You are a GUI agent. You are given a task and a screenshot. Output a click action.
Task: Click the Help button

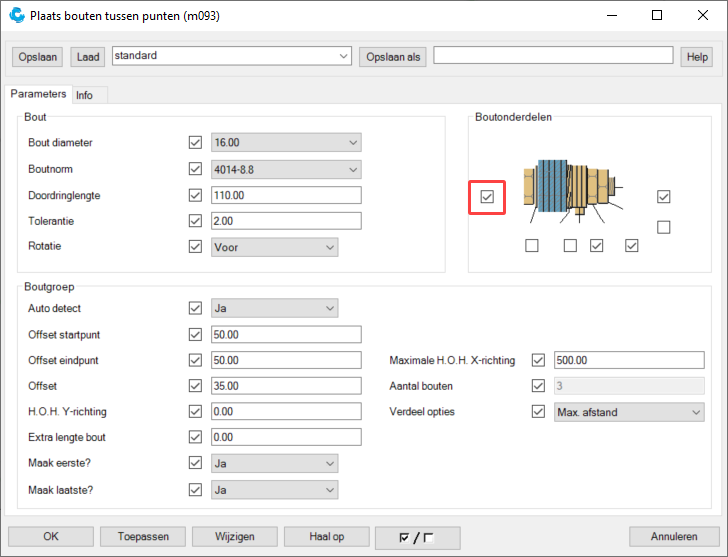coord(696,57)
